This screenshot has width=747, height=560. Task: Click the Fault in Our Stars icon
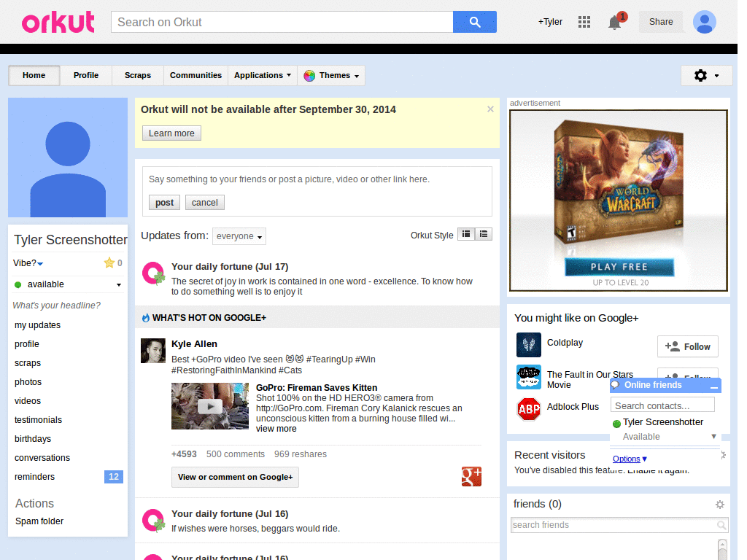[x=528, y=377]
